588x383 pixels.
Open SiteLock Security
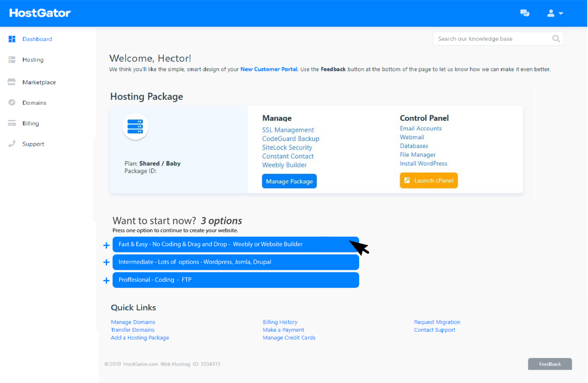click(x=287, y=148)
